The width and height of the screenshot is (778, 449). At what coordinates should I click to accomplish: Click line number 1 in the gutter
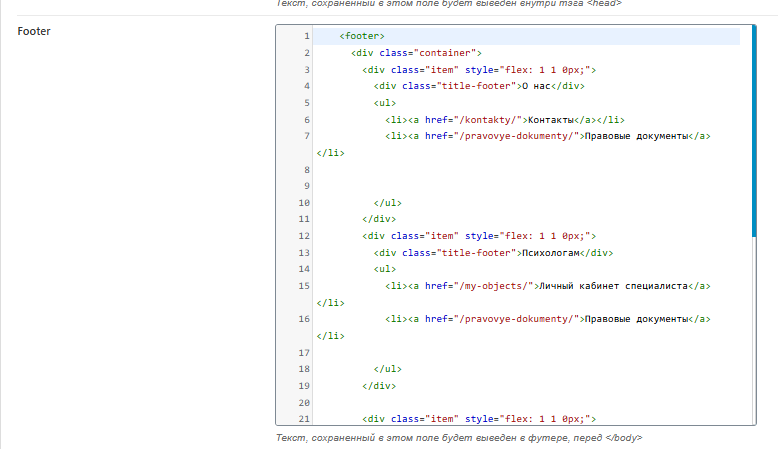tap(306, 37)
